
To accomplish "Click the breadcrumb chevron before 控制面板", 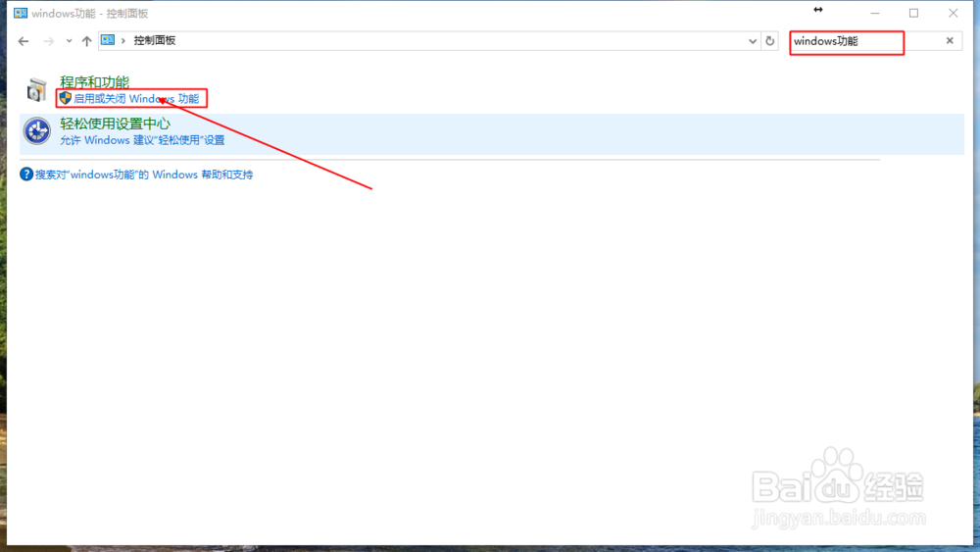I will pos(123,40).
